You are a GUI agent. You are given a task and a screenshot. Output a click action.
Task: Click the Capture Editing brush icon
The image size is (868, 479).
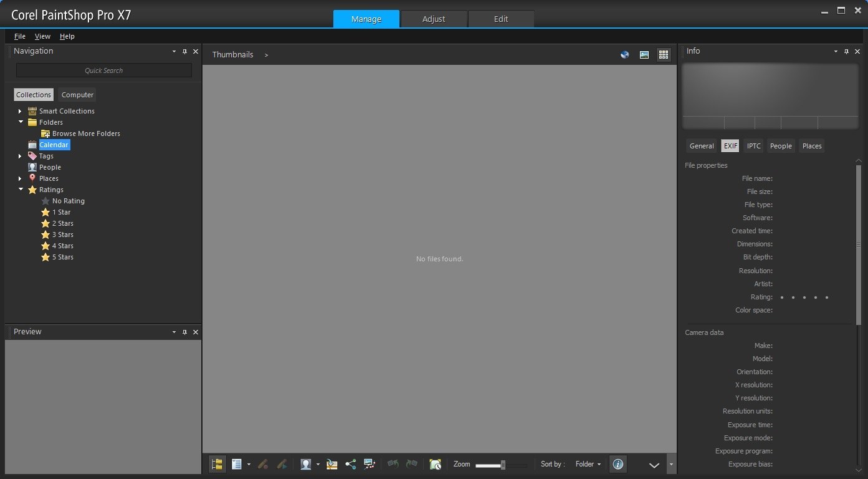[x=263, y=464]
